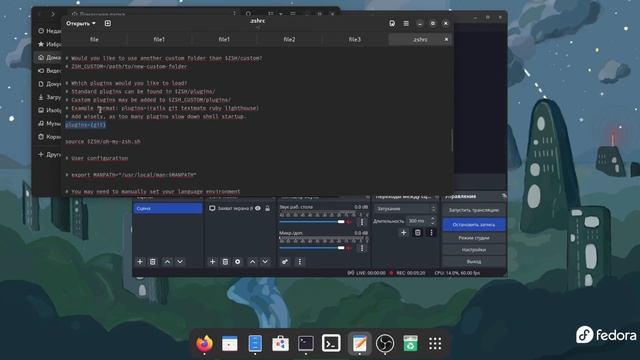Expand the Открыть dropdown arrow
Image resolution: width=640 pixels, height=360 pixels.
point(94,23)
